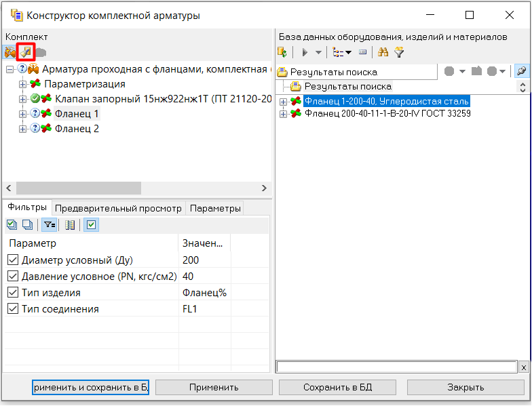532x406 pixels.
Task: Click the columns table icon in filter toolbar
Action: 70,225
